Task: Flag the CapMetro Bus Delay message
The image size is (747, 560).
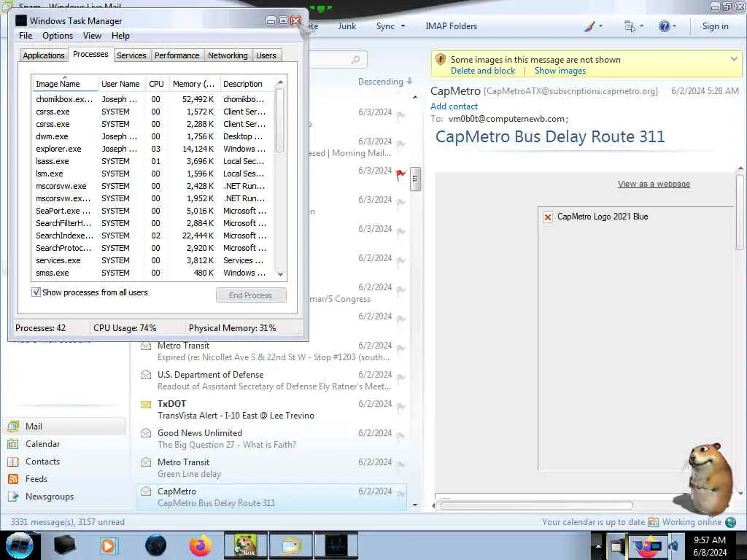Action: coord(400,494)
